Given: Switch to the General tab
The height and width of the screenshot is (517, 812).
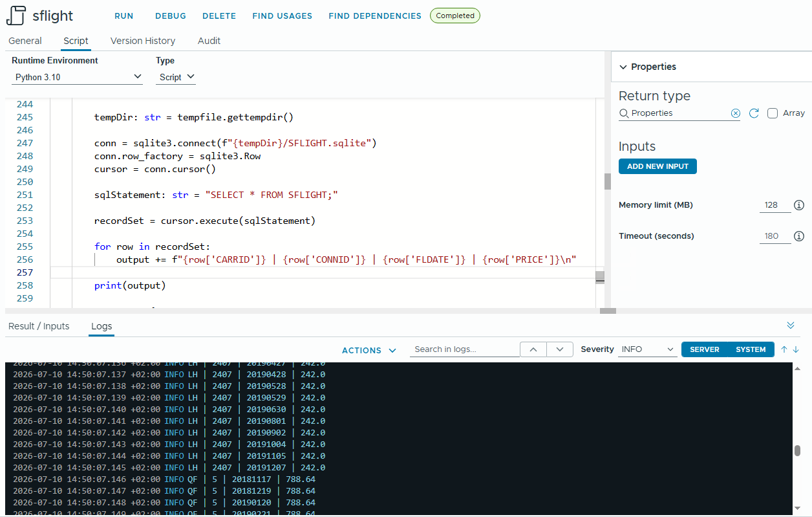Looking at the screenshot, I should pos(25,41).
